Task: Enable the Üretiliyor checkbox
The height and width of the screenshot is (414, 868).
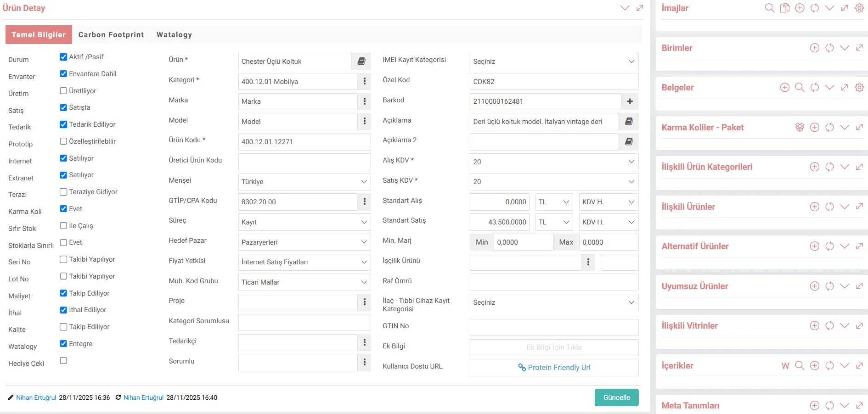Action: 63,91
